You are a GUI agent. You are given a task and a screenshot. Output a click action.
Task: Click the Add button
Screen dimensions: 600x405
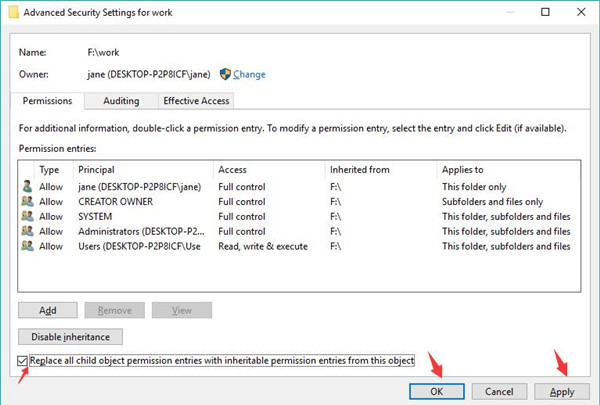48,310
